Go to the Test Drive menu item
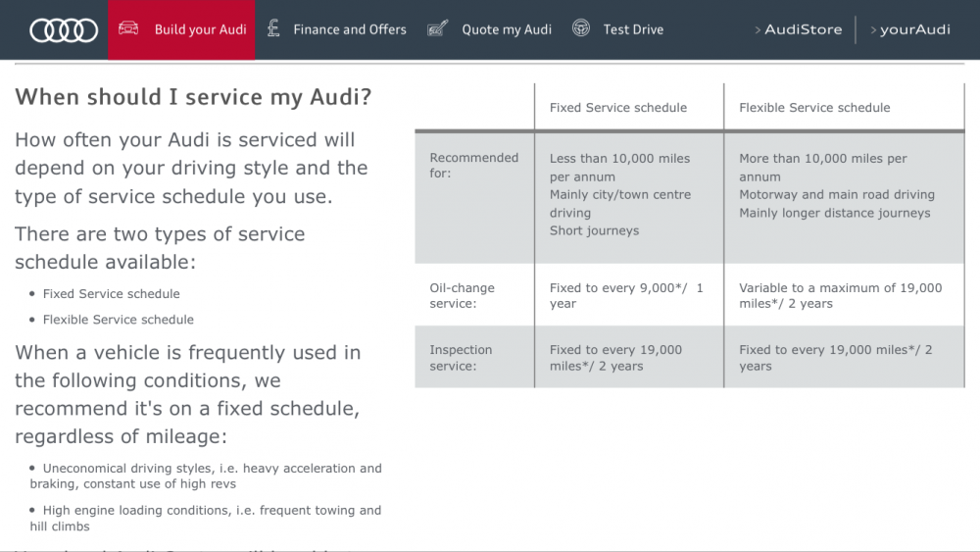The width and height of the screenshot is (980, 552). [633, 29]
